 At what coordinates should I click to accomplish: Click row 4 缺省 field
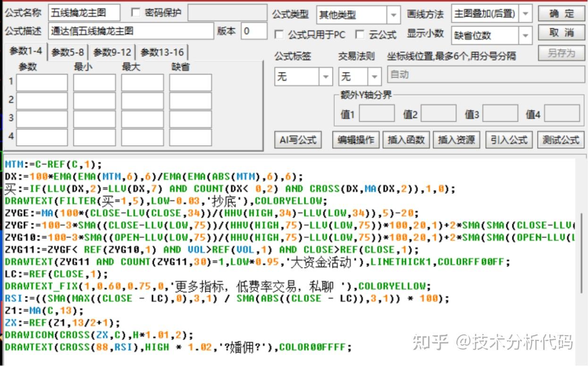(x=191, y=137)
